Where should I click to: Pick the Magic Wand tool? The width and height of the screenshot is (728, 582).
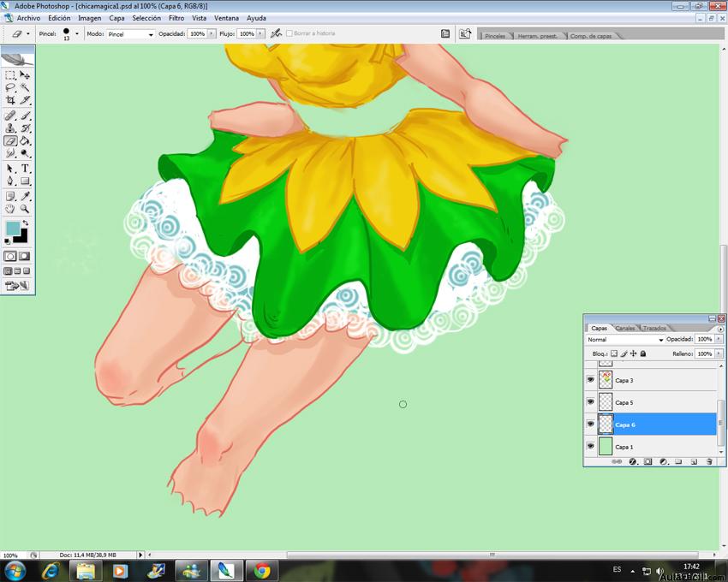(x=25, y=87)
